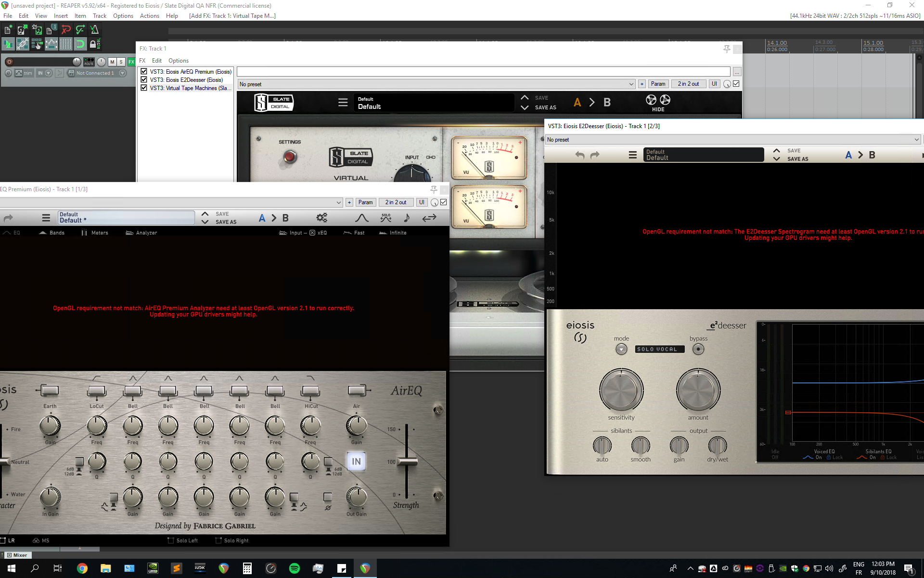924x578 pixels.
Task: Toggle the E2Deesser bypass button
Action: [698, 349]
